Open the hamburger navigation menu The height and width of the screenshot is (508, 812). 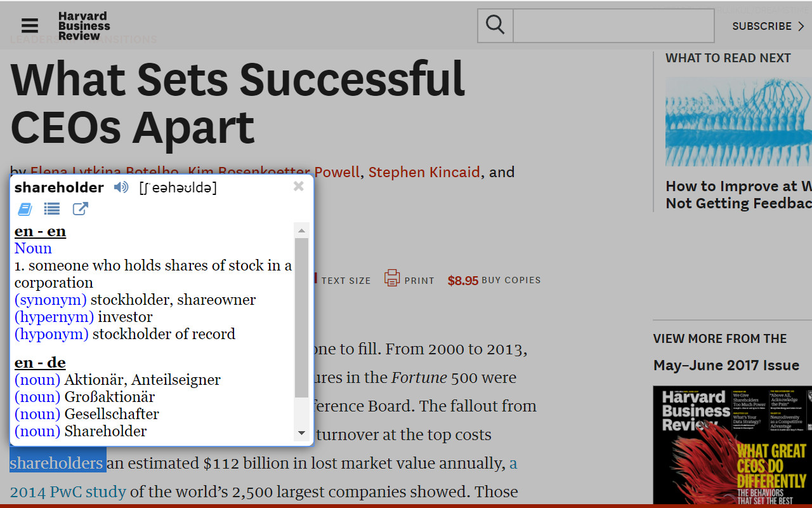point(30,25)
